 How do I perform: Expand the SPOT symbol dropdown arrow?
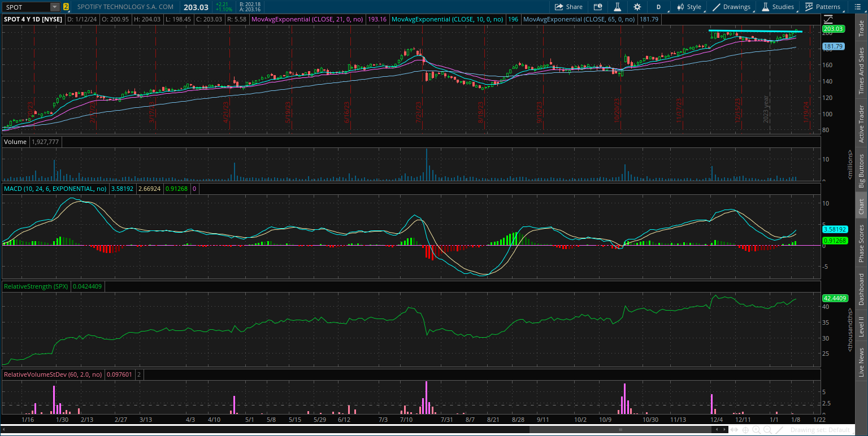tap(54, 7)
